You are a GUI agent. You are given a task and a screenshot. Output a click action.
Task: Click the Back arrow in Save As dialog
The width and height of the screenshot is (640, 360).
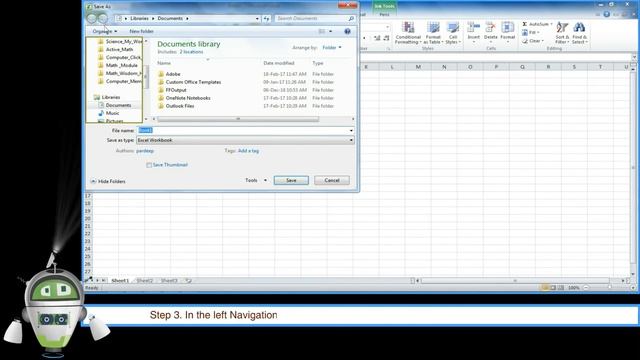(92, 18)
